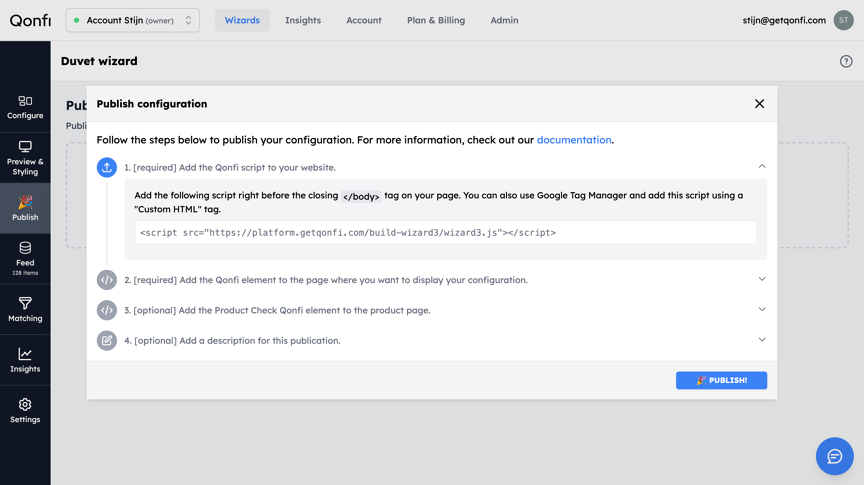This screenshot has height=485, width=864.
Task: Open the Configure sidebar section
Action: click(25, 107)
